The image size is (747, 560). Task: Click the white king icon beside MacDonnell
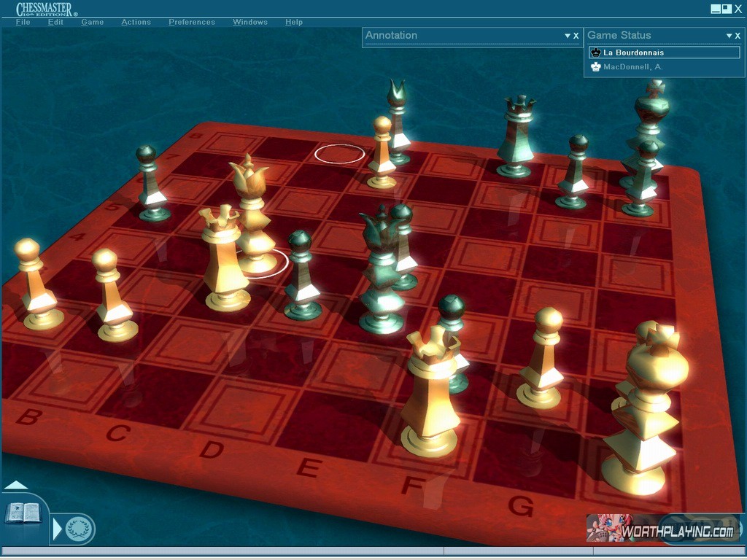(x=595, y=67)
